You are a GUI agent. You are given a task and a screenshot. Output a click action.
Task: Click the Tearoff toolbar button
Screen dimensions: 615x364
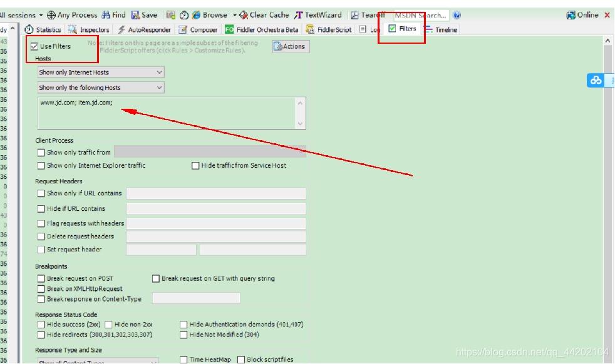(x=368, y=15)
